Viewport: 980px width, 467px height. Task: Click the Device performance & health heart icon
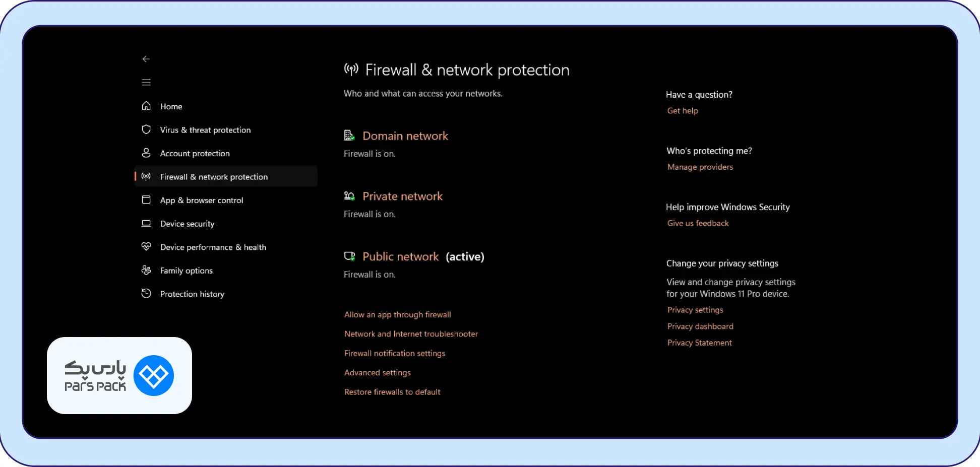(146, 246)
